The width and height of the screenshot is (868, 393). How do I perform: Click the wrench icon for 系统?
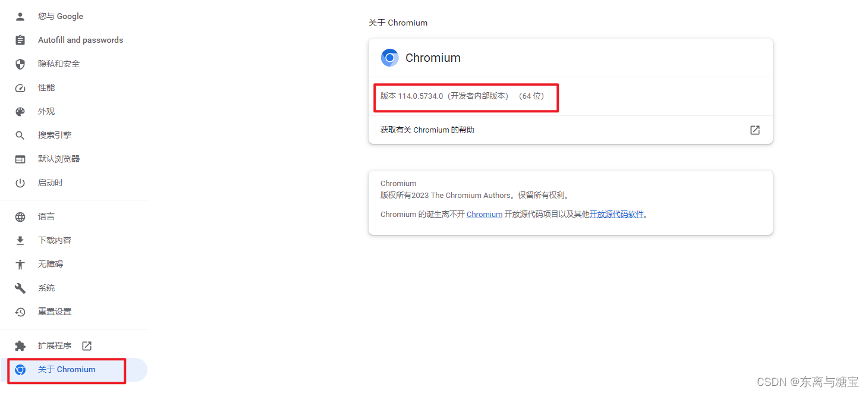pyautogui.click(x=20, y=288)
